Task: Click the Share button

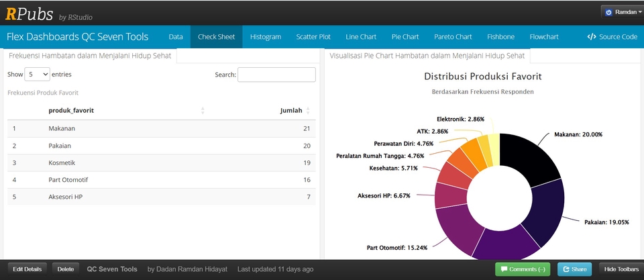Action: coord(574,269)
